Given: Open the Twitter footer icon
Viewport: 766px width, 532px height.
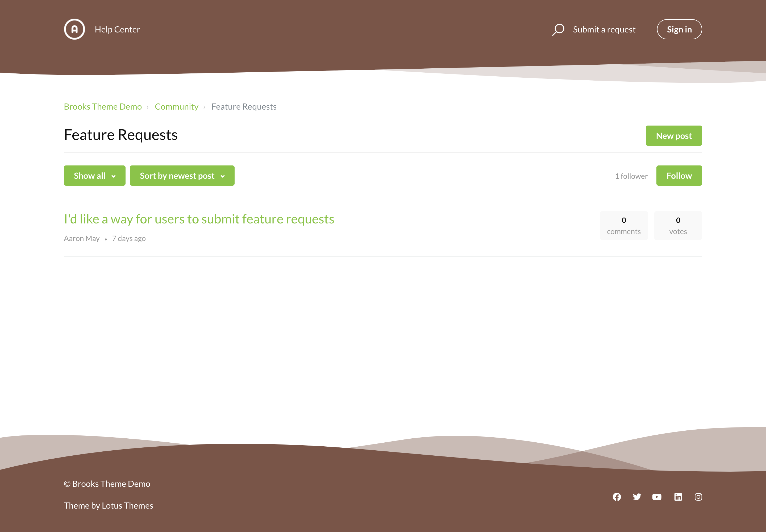Looking at the screenshot, I should [x=637, y=497].
